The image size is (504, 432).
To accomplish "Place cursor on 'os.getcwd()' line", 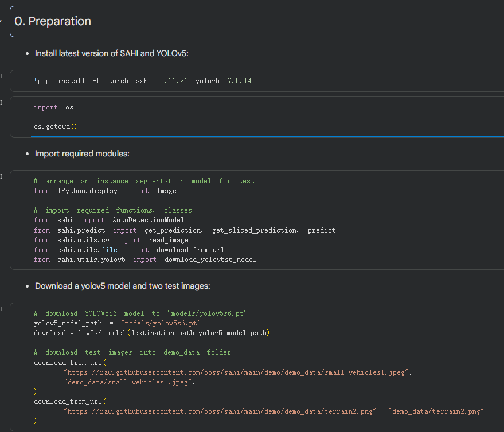I will click(x=55, y=127).
